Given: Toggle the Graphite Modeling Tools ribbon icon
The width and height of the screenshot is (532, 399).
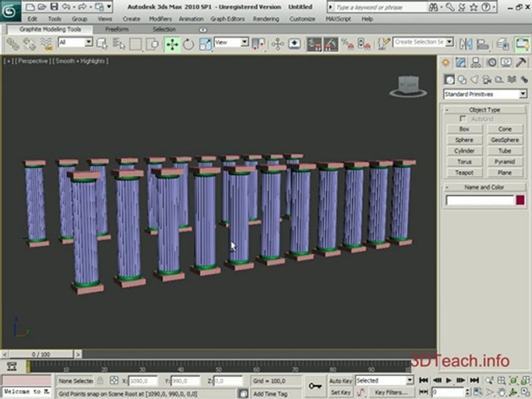Looking at the screenshot, I should [x=522, y=44].
